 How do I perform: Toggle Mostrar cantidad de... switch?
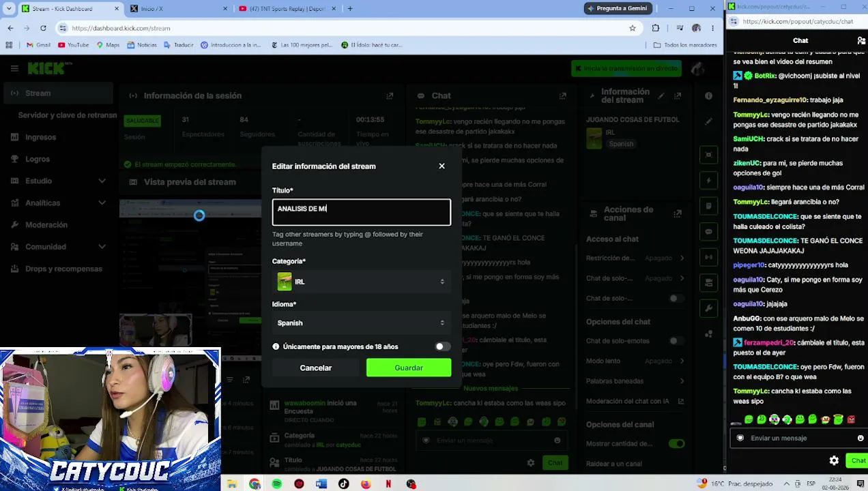pos(676,443)
